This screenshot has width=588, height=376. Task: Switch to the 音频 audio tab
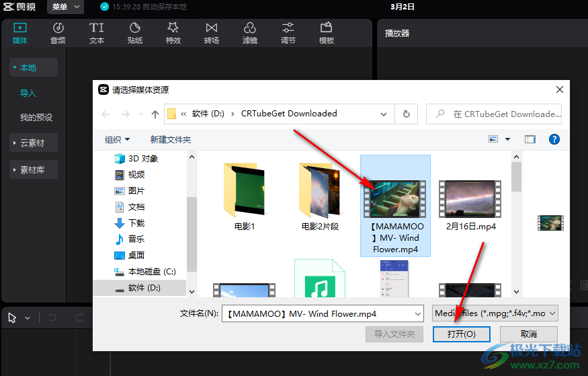[x=58, y=33]
